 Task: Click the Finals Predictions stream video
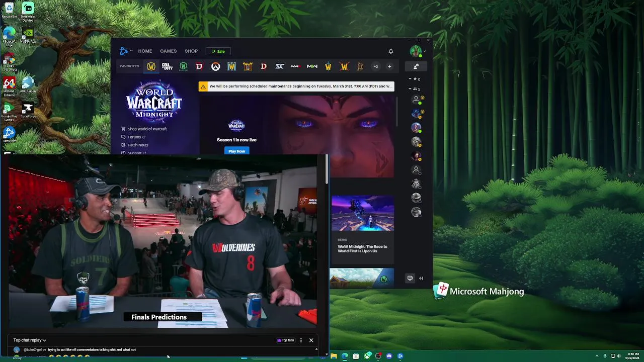coord(164,241)
